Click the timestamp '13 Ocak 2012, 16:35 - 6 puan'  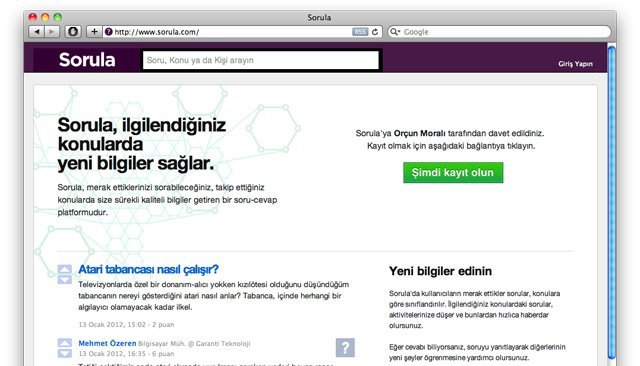[x=126, y=353]
